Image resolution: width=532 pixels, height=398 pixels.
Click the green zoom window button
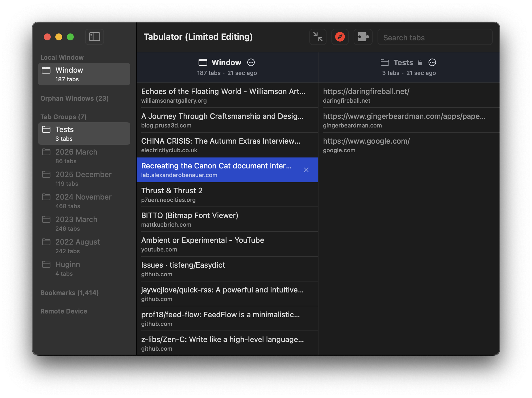(70, 37)
